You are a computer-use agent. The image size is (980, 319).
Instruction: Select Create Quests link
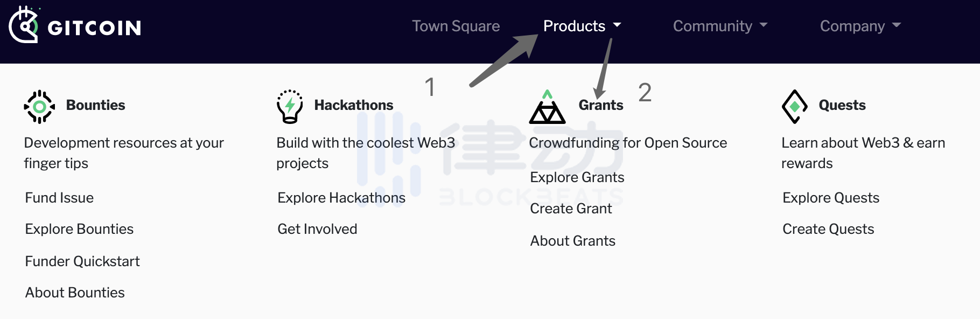coord(828,229)
